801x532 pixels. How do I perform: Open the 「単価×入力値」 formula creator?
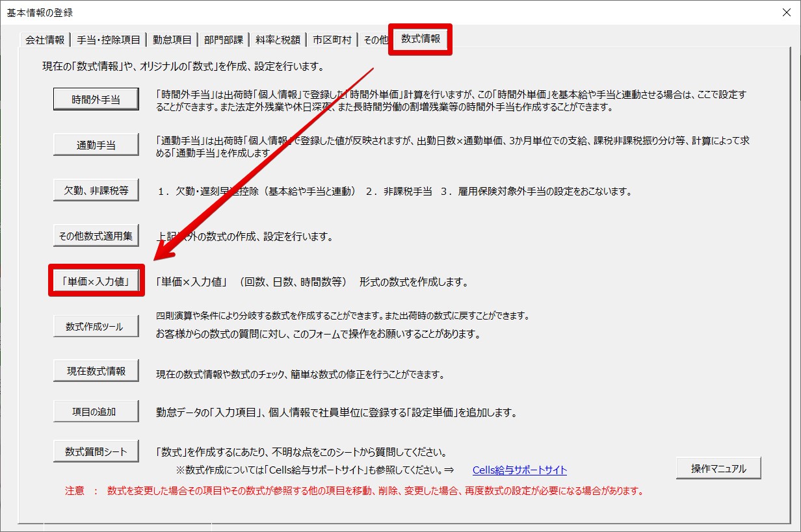(96, 280)
